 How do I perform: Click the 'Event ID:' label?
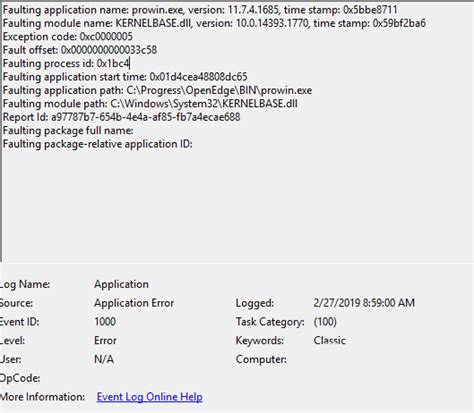pyautogui.click(x=19, y=322)
